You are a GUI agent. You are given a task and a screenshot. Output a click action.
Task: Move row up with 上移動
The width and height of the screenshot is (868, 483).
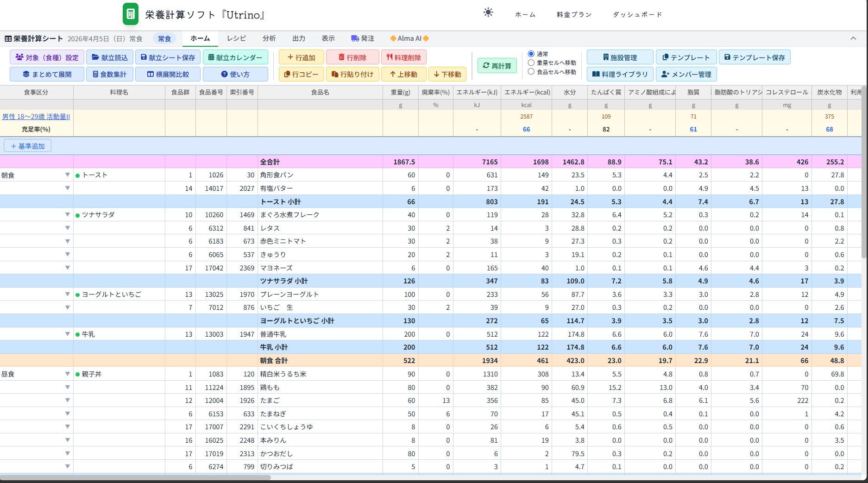(404, 74)
